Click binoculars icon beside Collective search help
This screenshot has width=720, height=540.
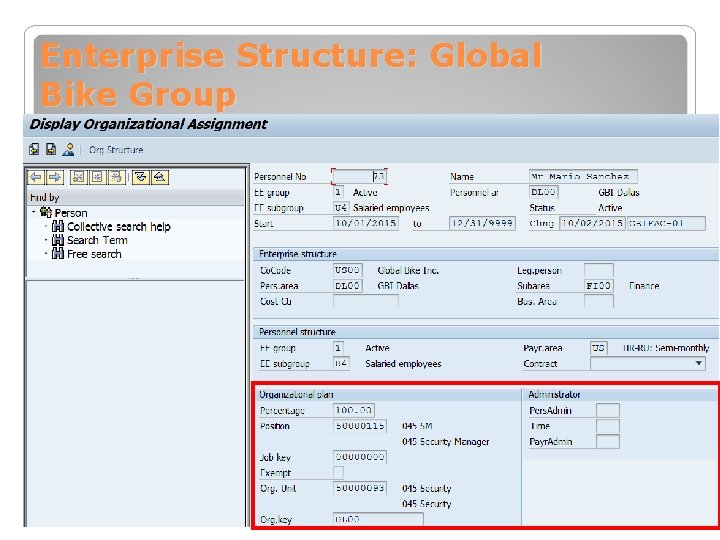click(58, 226)
